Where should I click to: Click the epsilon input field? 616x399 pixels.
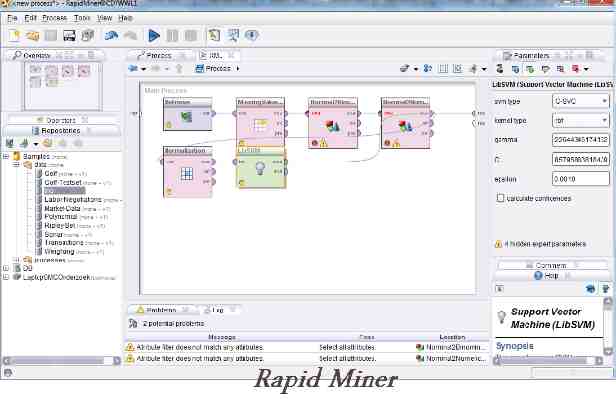tap(581, 179)
